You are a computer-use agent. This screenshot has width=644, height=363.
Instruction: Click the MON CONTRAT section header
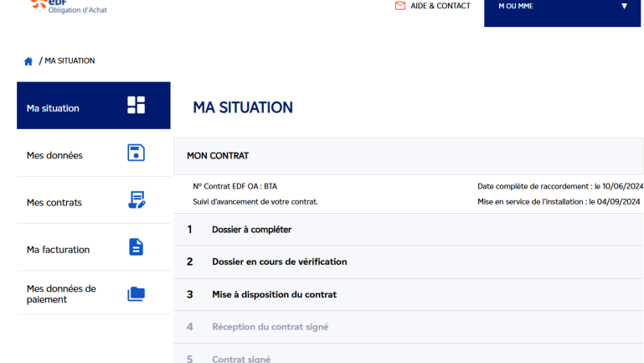click(218, 156)
